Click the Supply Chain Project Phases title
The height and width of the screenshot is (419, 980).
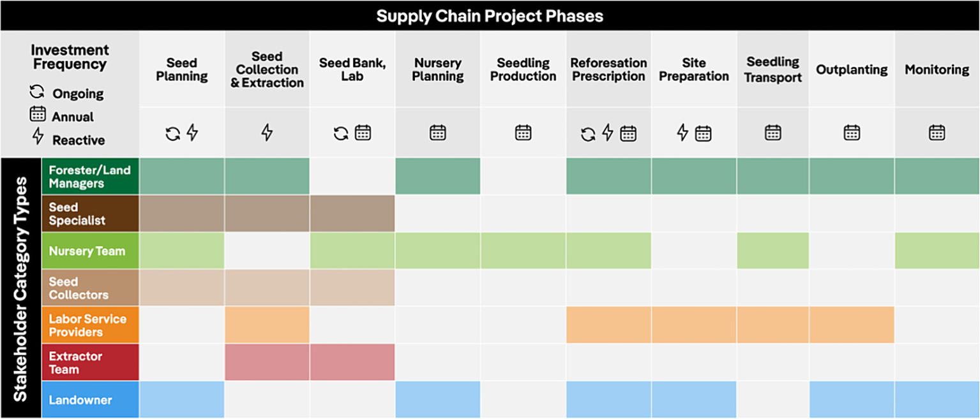click(490, 16)
